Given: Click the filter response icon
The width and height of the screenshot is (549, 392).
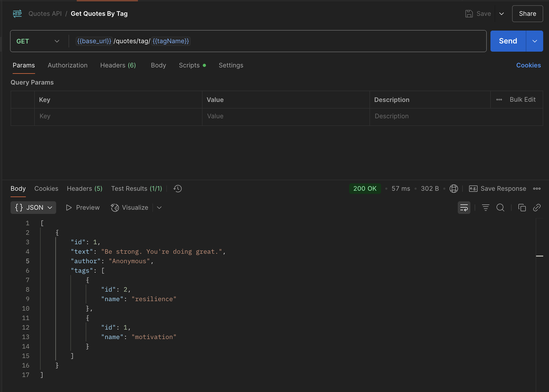Looking at the screenshot, I should (x=485, y=208).
